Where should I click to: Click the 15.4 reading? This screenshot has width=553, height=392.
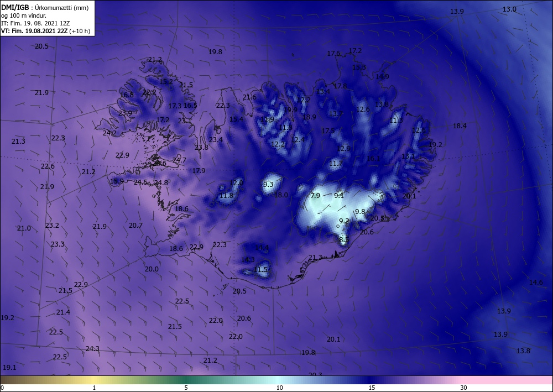point(236,119)
